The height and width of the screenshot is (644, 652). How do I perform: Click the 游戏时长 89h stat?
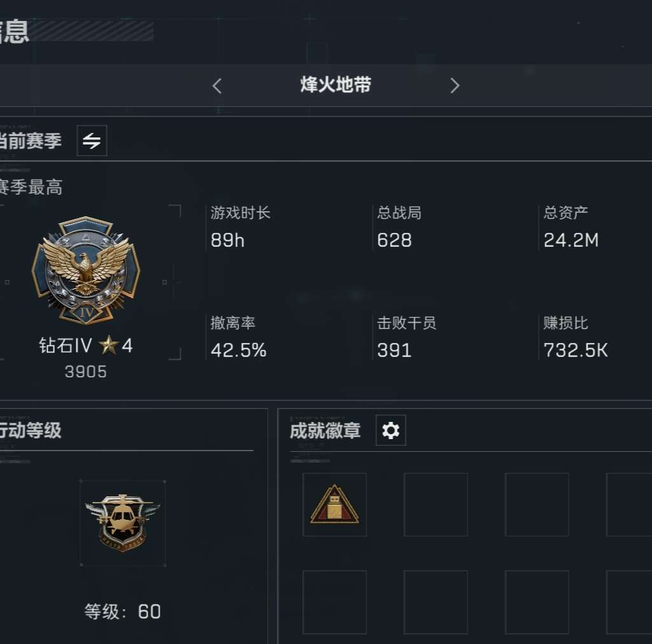point(240,227)
